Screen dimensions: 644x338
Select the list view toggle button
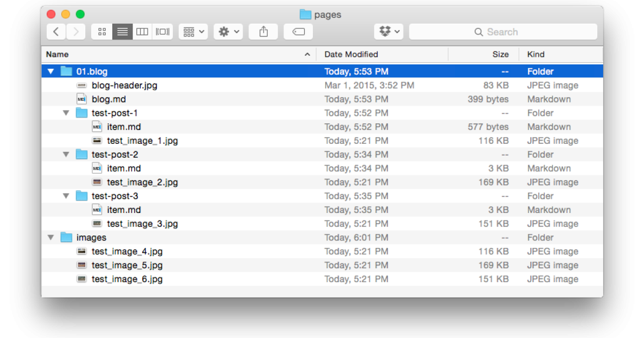pos(122,32)
